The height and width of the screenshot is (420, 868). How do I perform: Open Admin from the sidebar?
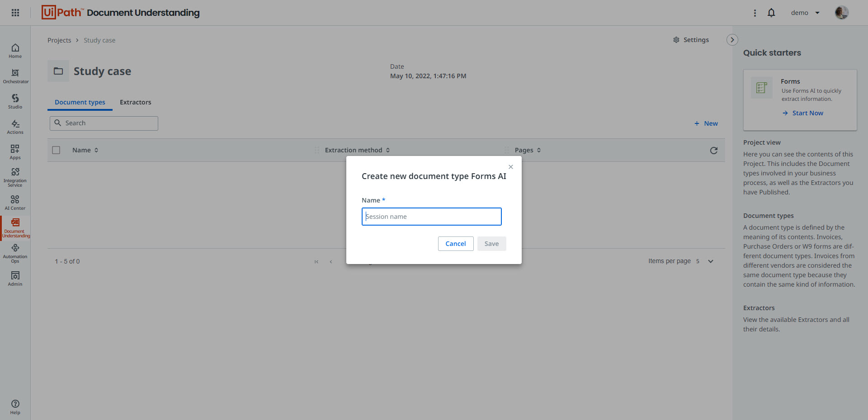pos(15,278)
